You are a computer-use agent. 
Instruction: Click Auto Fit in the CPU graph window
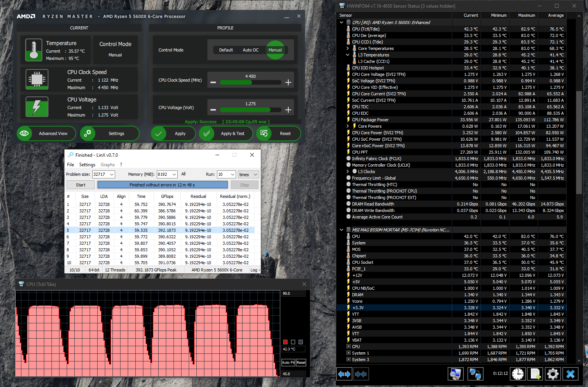coord(288,363)
